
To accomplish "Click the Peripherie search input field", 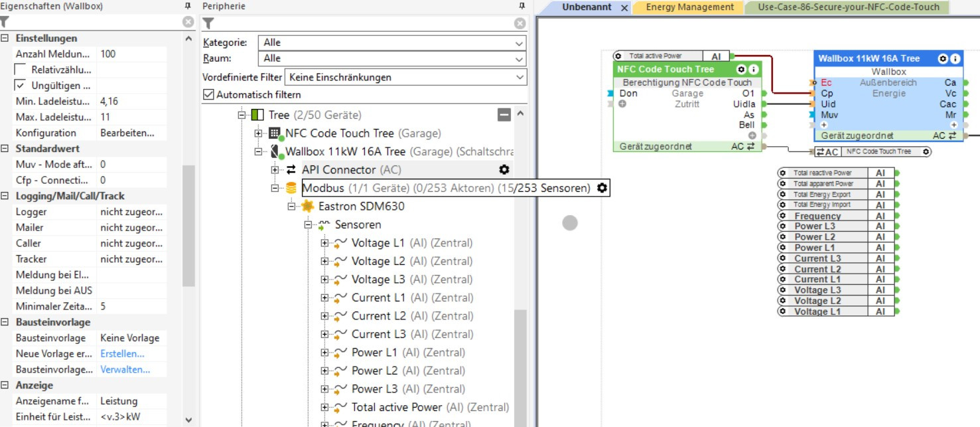I will [364, 23].
